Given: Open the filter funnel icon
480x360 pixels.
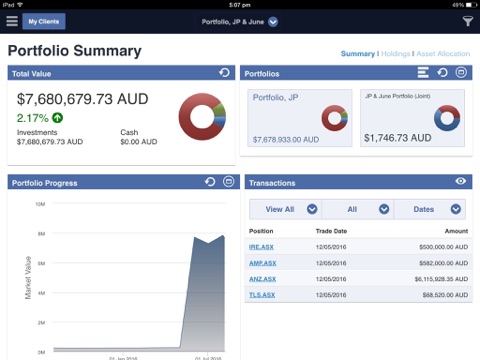Looking at the screenshot, I should [x=468, y=21].
